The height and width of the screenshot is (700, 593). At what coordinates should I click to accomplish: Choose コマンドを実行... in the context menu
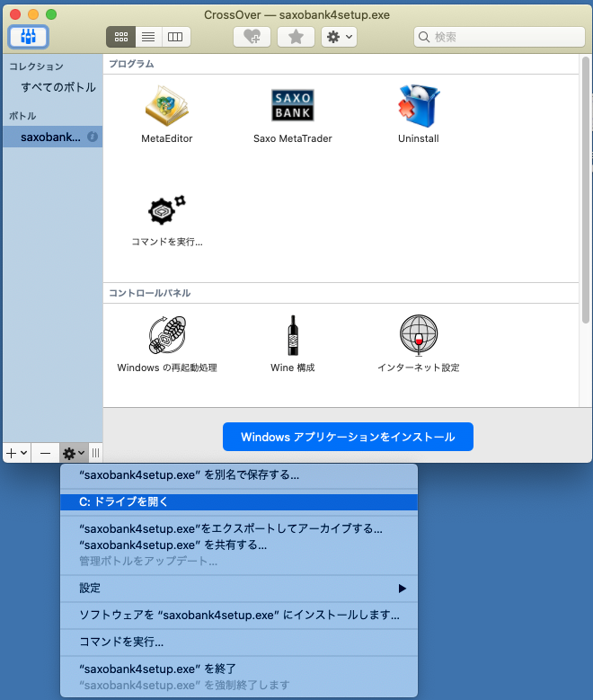(x=239, y=642)
